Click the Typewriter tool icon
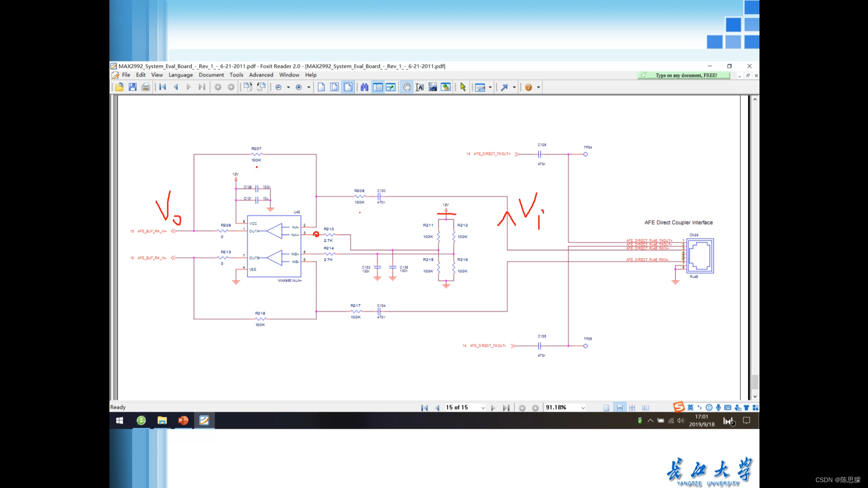 (x=480, y=87)
